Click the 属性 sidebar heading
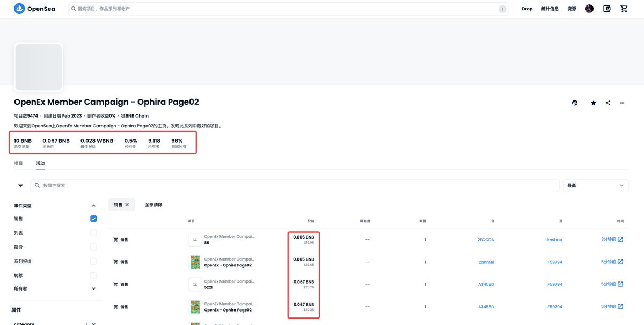 pyautogui.click(x=17, y=310)
